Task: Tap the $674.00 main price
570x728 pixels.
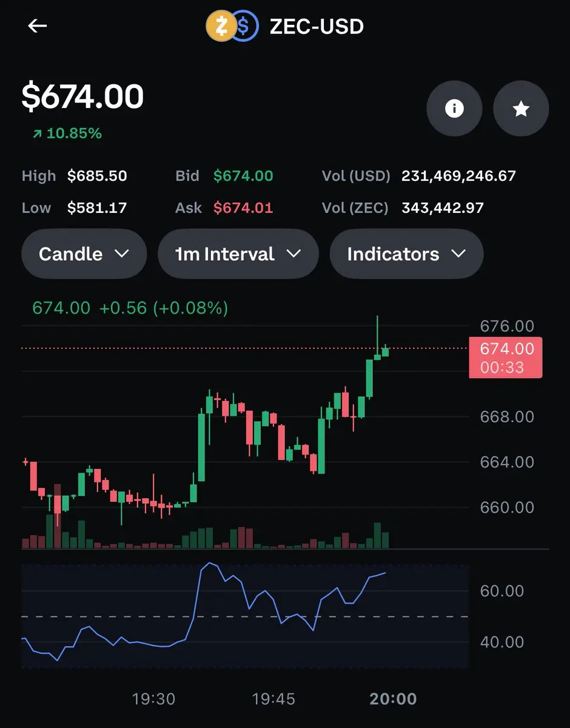Action: click(x=82, y=96)
